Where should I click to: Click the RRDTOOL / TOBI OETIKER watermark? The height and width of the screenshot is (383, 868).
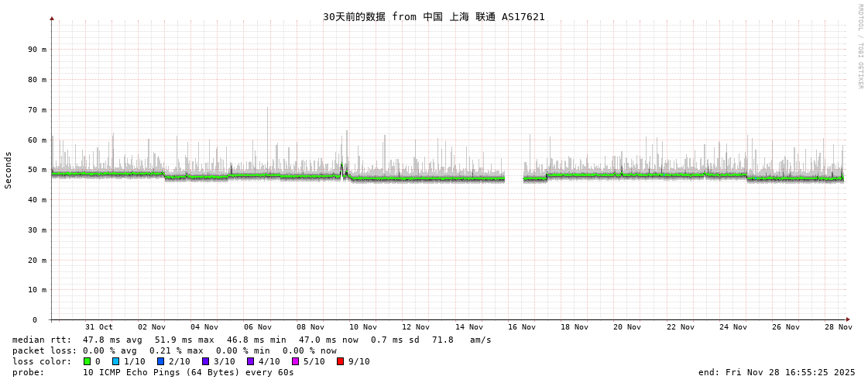[859, 46]
